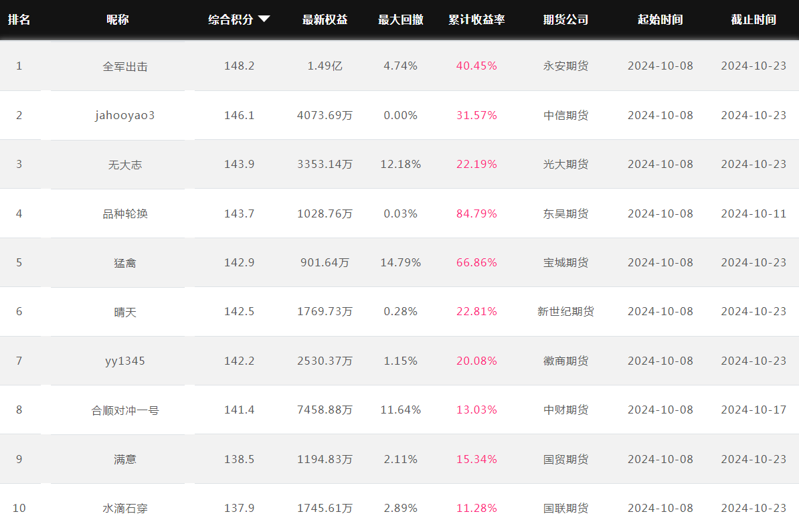Open trader 品种轮换 nickname
799x532 pixels.
coord(125,213)
